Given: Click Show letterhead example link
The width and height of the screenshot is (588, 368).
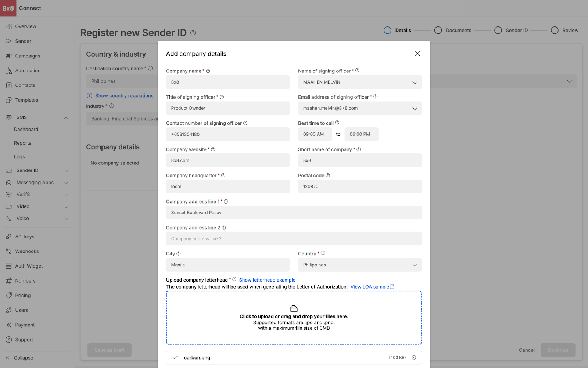Looking at the screenshot, I should coord(267,280).
